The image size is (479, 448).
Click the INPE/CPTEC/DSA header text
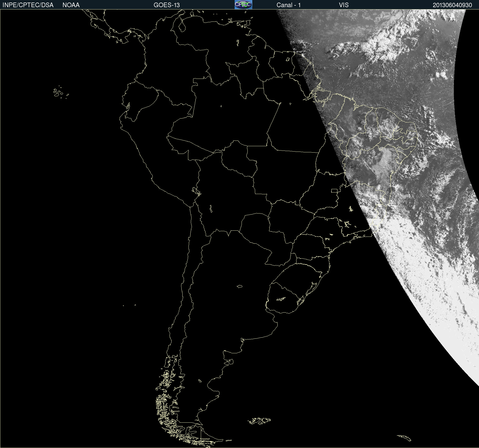[x=28, y=5]
